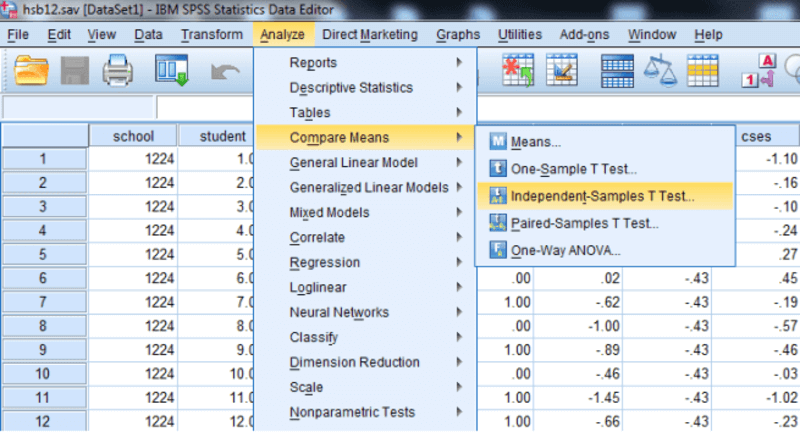This screenshot has width=800, height=432.
Task: Click the Insert Cases toolbar icon
Action: coord(518,70)
